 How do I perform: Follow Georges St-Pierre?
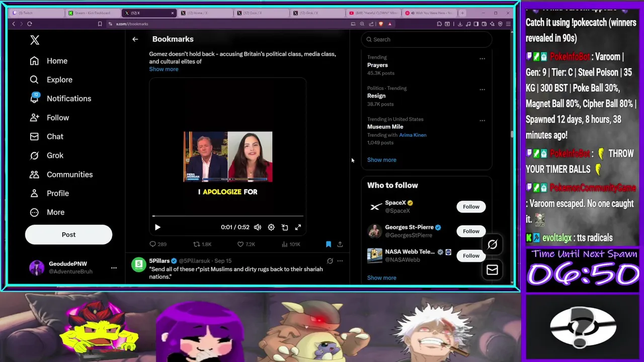471,231
